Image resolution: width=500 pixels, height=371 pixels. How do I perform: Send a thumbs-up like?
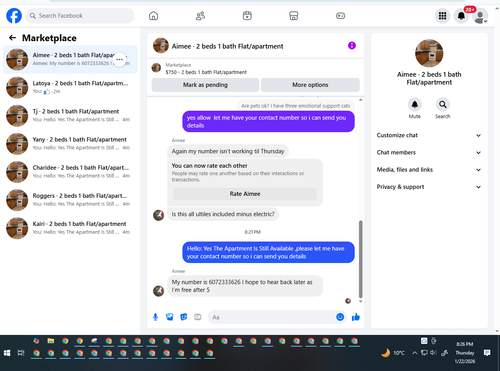[356, 317]
